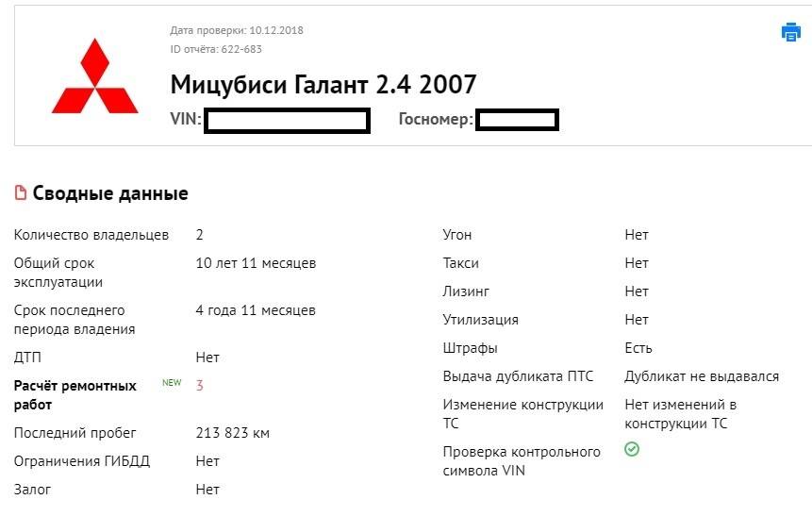Click the redacted VIN number field
Image resolution: width=812 pixels, height=516 pixels.
coord(286,121)
